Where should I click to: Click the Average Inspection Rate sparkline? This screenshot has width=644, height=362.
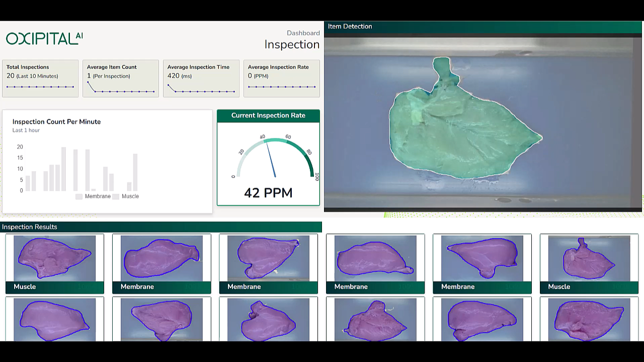tap(282, 87)
